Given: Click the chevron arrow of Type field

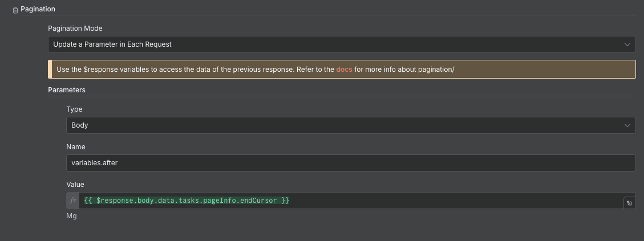Looking at the screenshot, I should pyautogui.click(x=627, y=125).
